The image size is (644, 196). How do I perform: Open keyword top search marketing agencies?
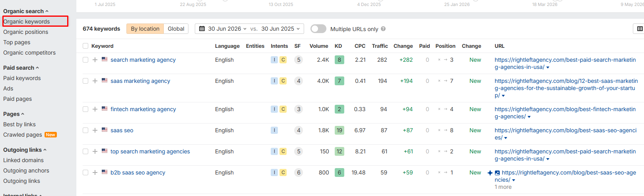150,151
